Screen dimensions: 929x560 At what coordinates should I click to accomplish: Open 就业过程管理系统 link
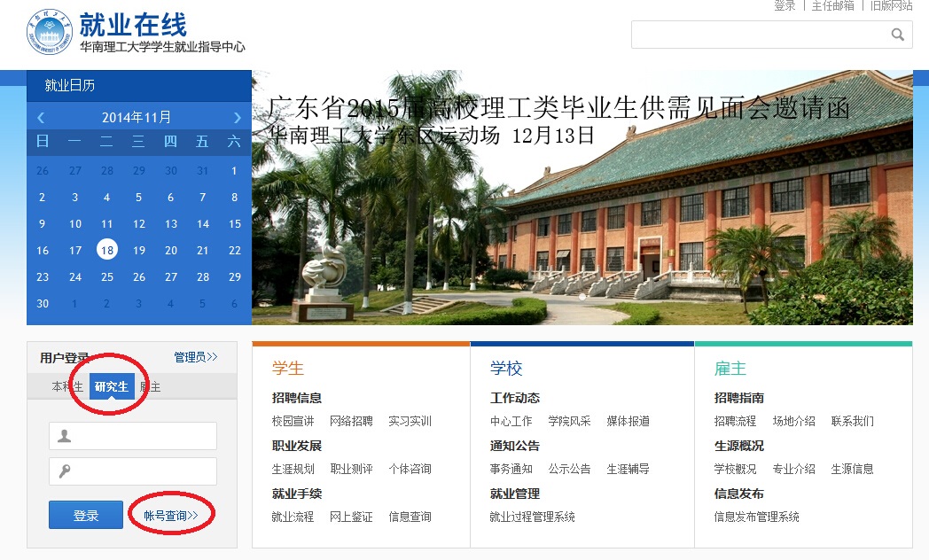[532, 517]
